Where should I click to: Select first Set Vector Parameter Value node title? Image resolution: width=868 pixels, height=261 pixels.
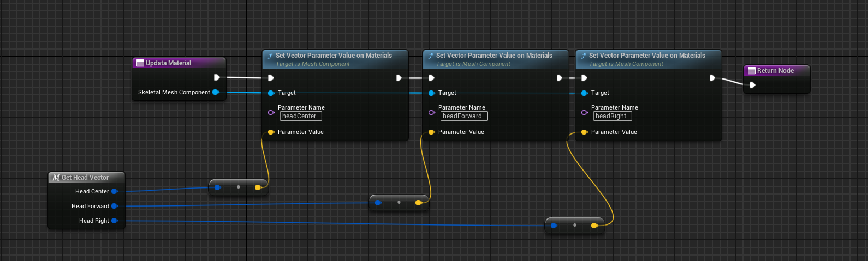(334, 56)
